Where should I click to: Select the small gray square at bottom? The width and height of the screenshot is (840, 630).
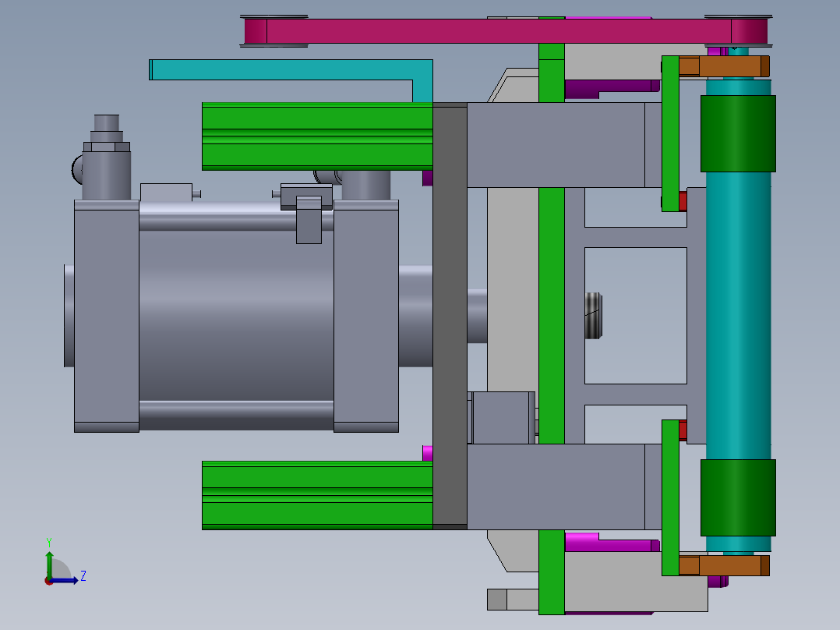(496, 600)
